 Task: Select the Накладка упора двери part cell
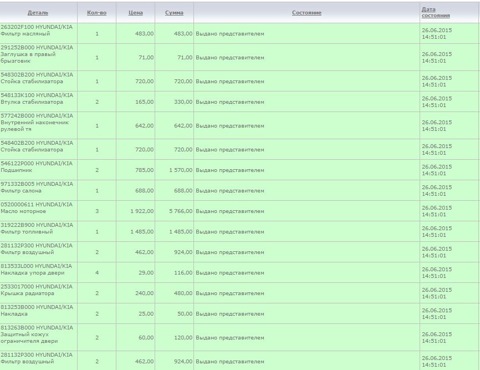(38, 272)
